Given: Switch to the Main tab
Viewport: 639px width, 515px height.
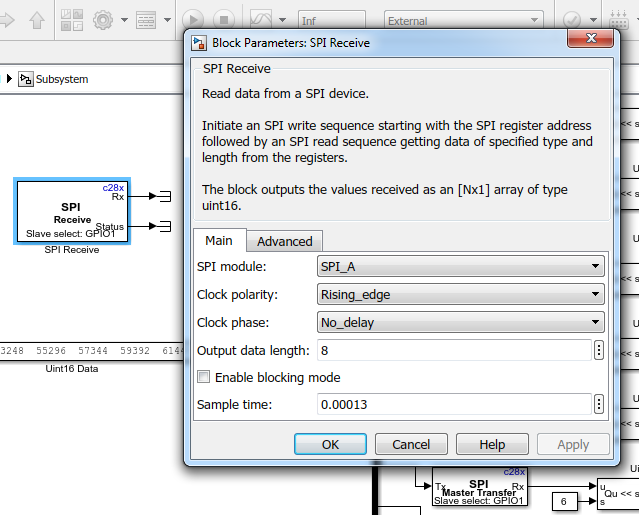Looking at the screenshot, I should coord(219,241).
